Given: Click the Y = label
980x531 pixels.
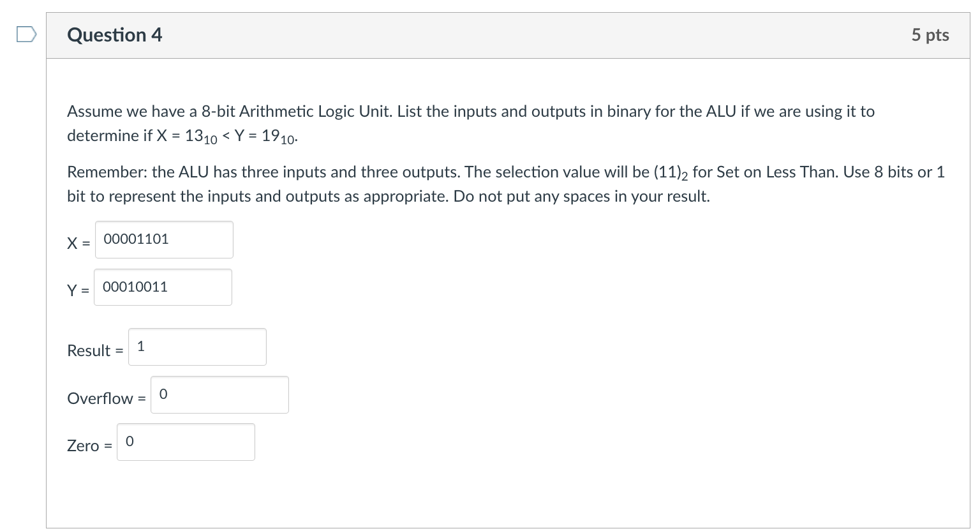Looking at the screenshot, I should (x=77, y=290).
